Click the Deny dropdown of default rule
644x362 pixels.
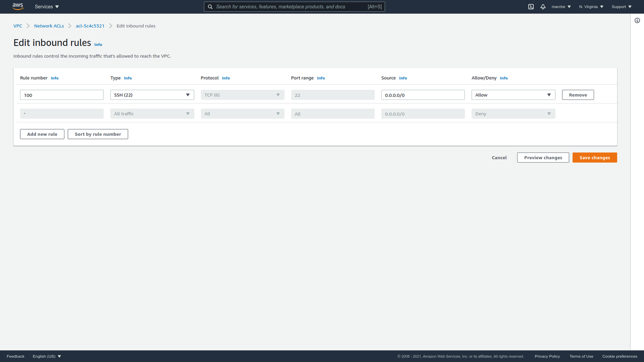pos(513,114)
